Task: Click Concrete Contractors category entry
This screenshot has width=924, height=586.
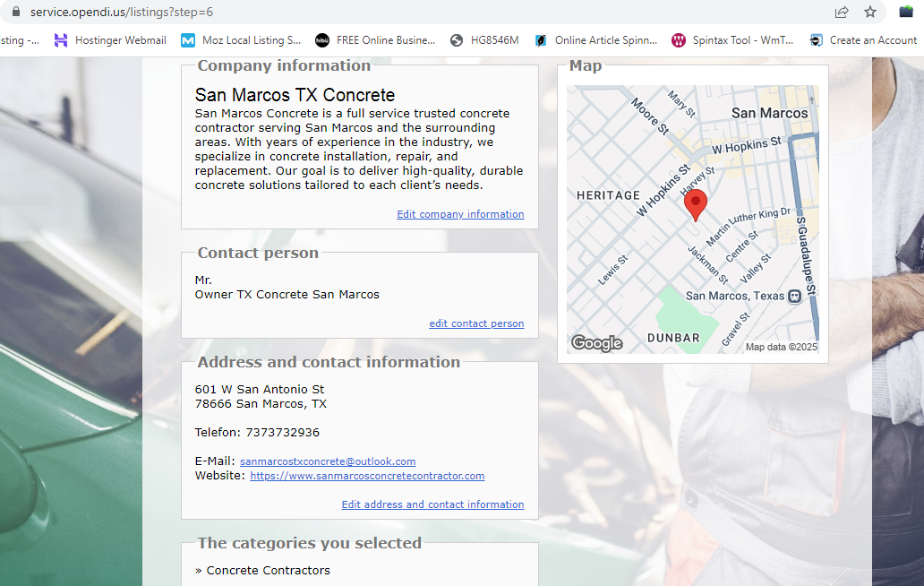Action: [x=268, y=571]
